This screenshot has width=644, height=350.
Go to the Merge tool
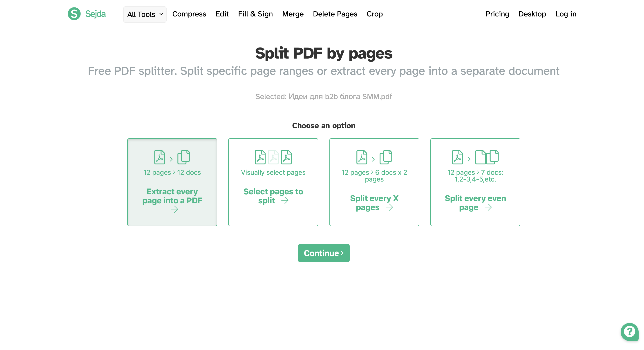pos(293,14)
